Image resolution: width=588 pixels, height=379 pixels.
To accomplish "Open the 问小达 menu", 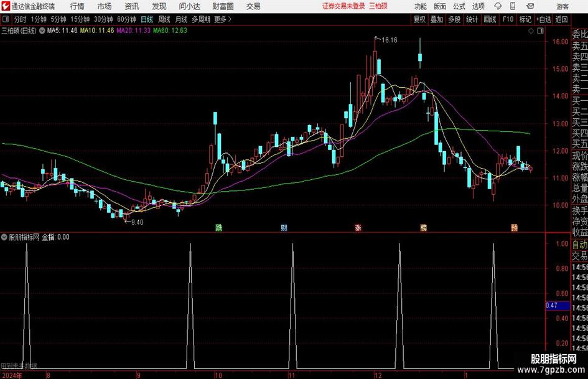I will (x=189, y=6).
